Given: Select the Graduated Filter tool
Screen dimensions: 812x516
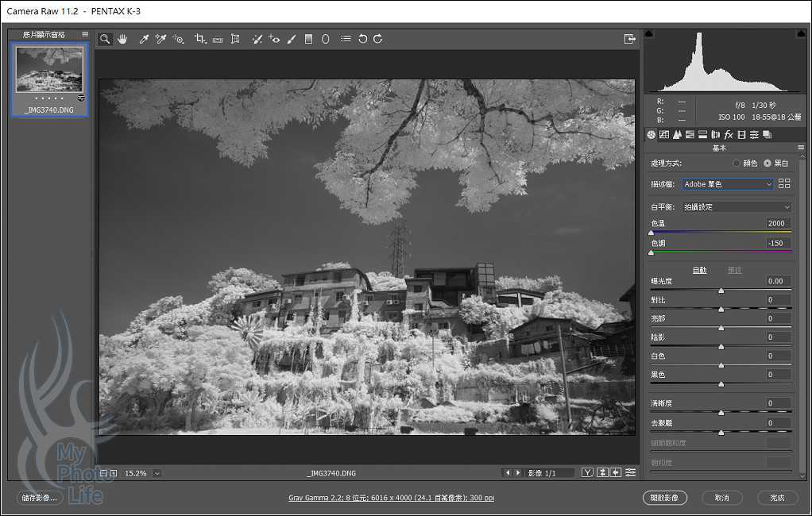Looking at the screenshot, I should [x=308, y=39].
